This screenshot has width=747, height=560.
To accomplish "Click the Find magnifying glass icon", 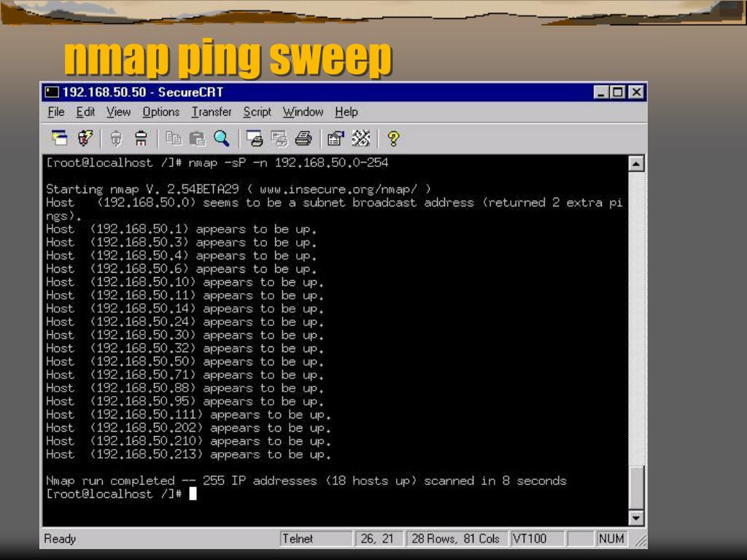I will (221, 139).
